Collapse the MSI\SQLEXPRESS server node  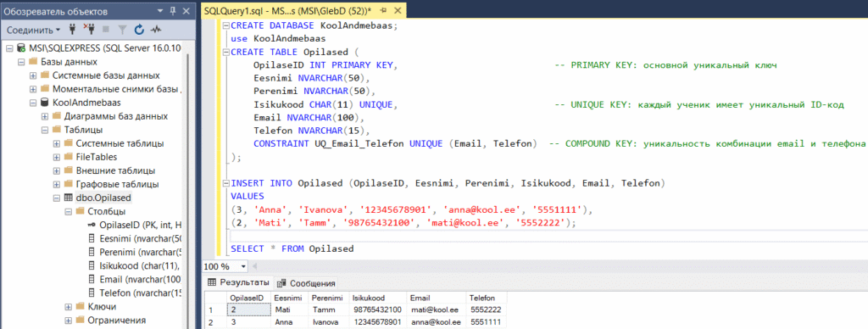pos(10,48)
